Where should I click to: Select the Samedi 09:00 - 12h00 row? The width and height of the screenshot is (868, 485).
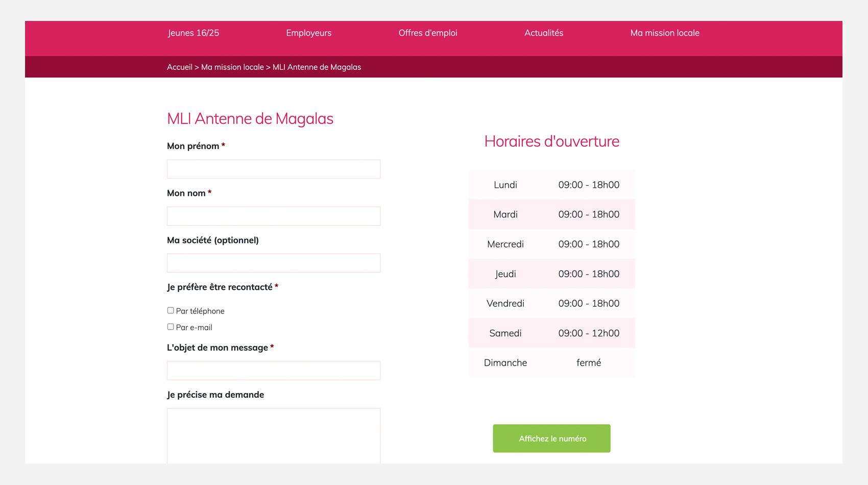pos(551,333)
